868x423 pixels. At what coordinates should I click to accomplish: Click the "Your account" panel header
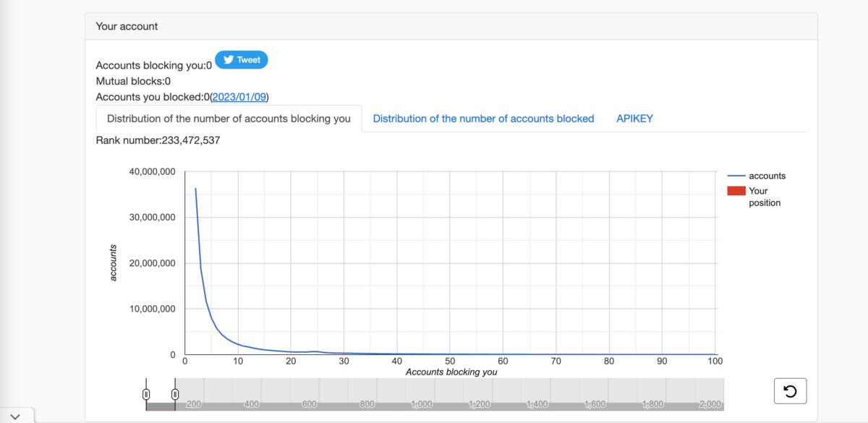[x=127, y=26]
